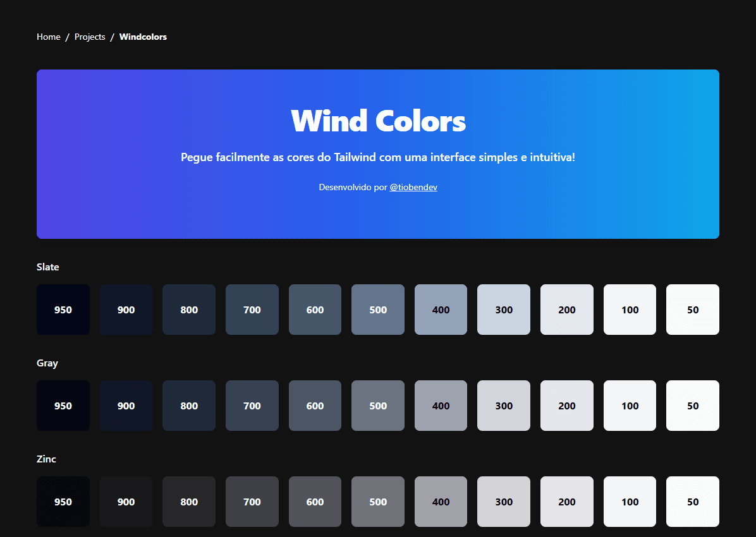The height and width of the screenshot is (537, 756).
Task: Copy the Gray 950 swatch
Action: tap(63, 406)
